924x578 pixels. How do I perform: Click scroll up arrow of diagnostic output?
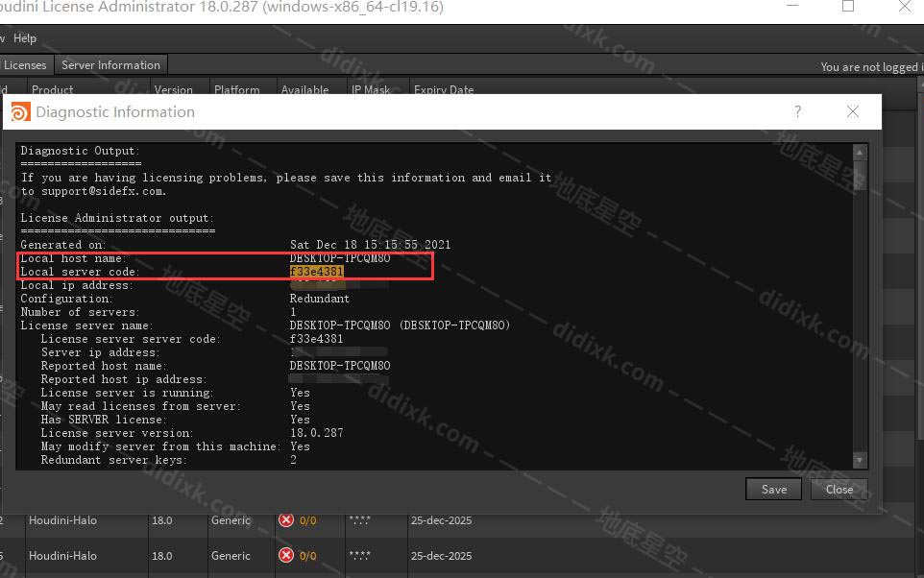click(860, 152)
